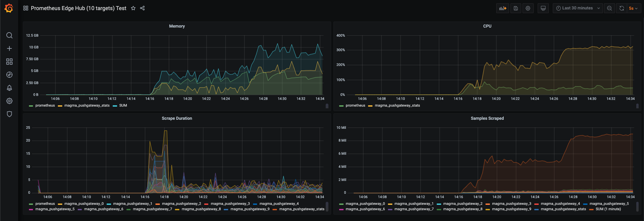Click the Grafana logo home icon
This screenshot has height=221, width=644.
[x=9, y=8]
